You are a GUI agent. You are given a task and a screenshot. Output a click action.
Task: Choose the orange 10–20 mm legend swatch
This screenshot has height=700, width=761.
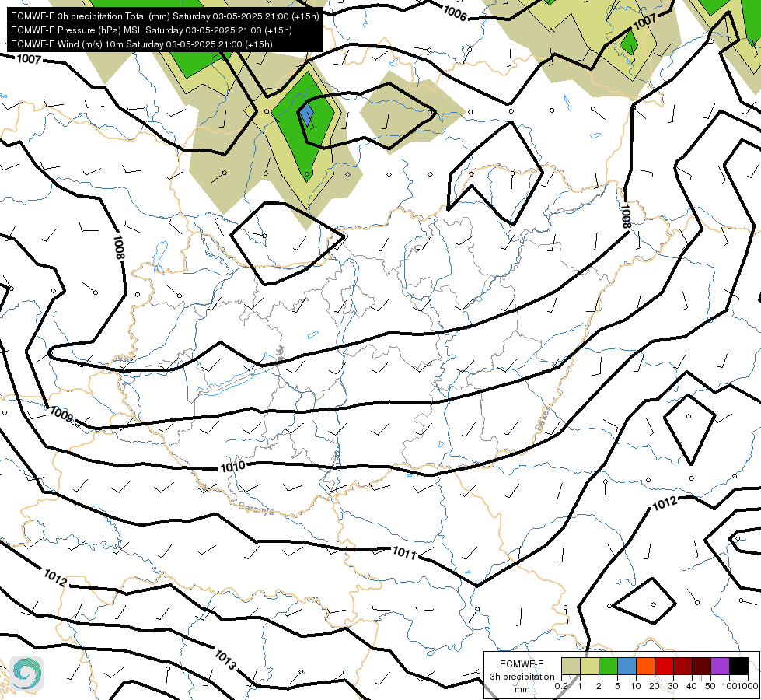click(x=645, y=666)
